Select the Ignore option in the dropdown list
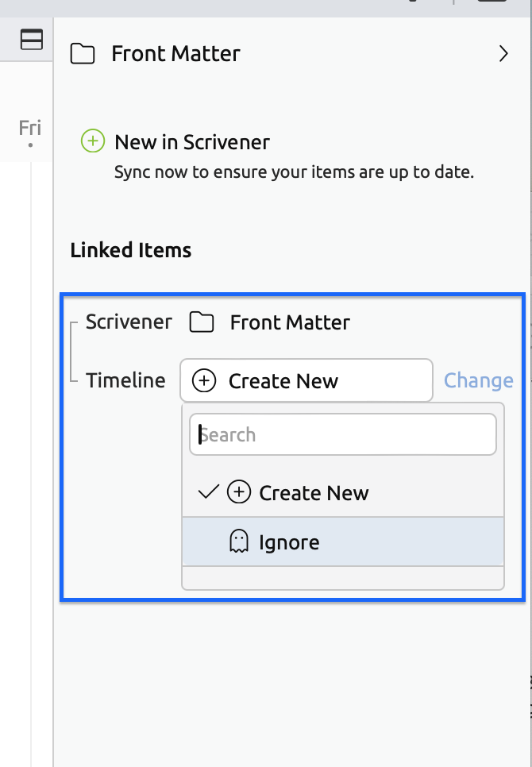This screenshot has width=532, height=767. (x=289, y=543)
